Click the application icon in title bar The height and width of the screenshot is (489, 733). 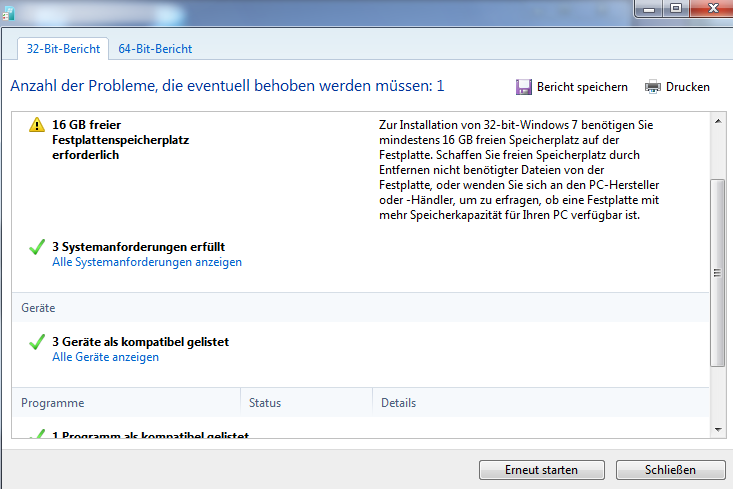(8, 13)
